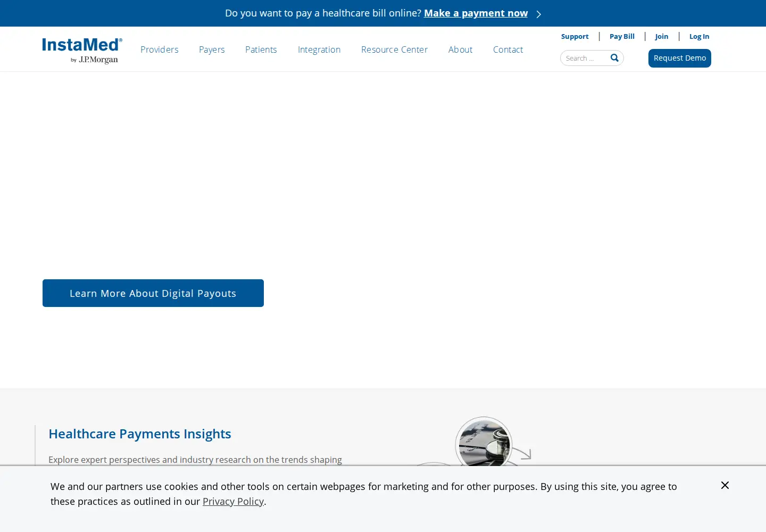Select the Log In link

tap(700, 36)
